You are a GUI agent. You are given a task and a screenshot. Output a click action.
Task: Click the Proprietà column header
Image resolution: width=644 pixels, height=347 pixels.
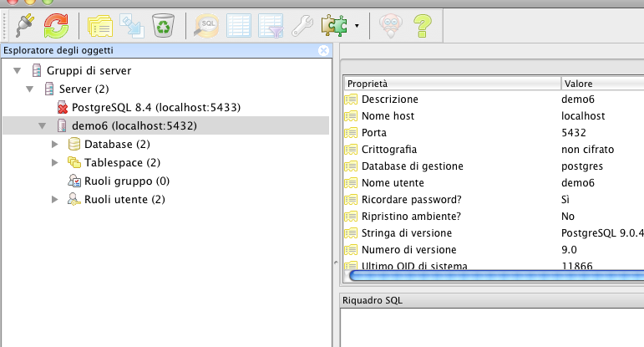tap(452, 84)
